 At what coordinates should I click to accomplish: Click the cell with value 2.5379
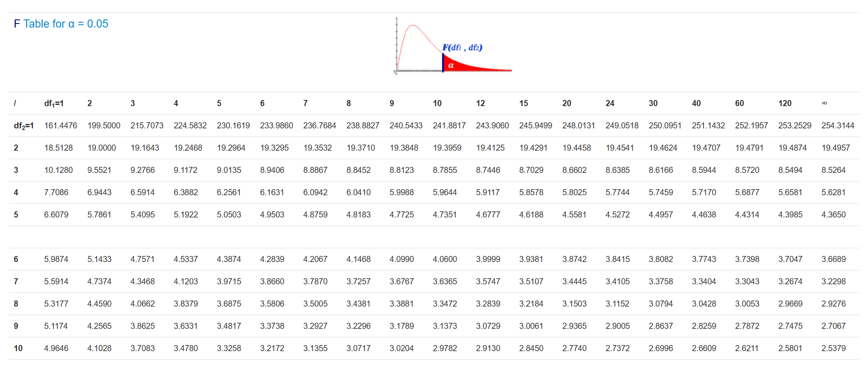[834, 348]
